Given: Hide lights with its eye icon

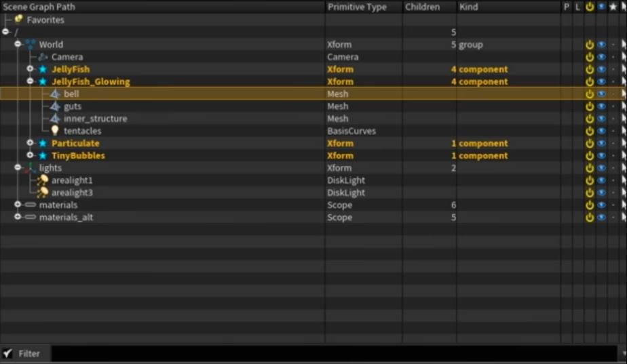Looking at the screenshot, I should [601, 168].
